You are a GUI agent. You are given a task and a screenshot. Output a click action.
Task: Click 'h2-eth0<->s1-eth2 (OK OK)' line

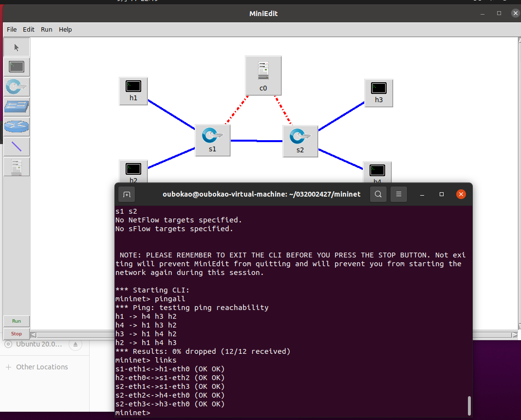point(170,378)
